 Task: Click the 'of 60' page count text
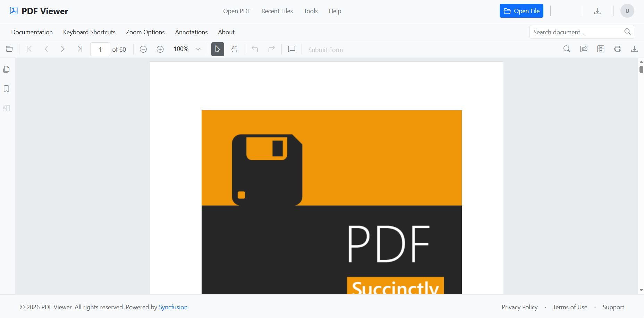pos(119,50)
